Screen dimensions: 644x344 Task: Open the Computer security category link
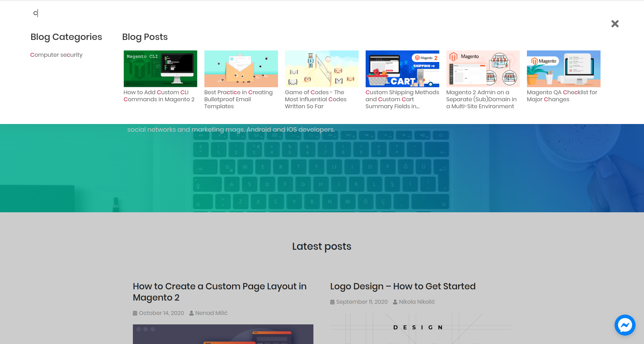(56, 55)
